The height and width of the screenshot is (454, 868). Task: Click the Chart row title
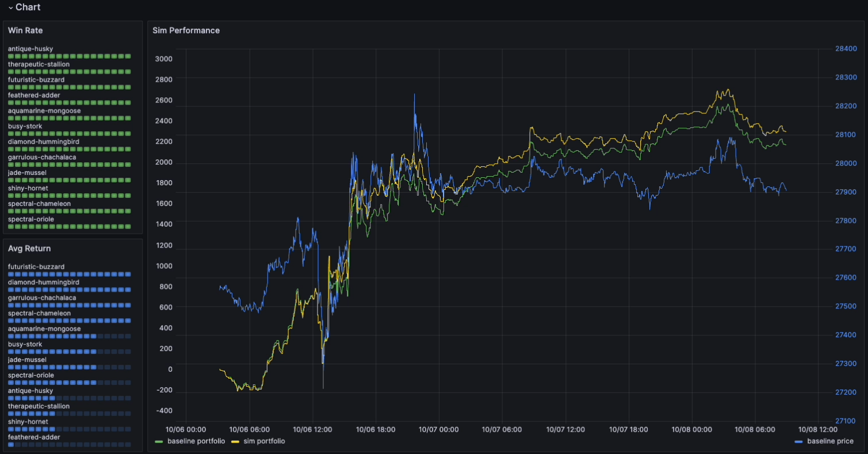[28, 7]
